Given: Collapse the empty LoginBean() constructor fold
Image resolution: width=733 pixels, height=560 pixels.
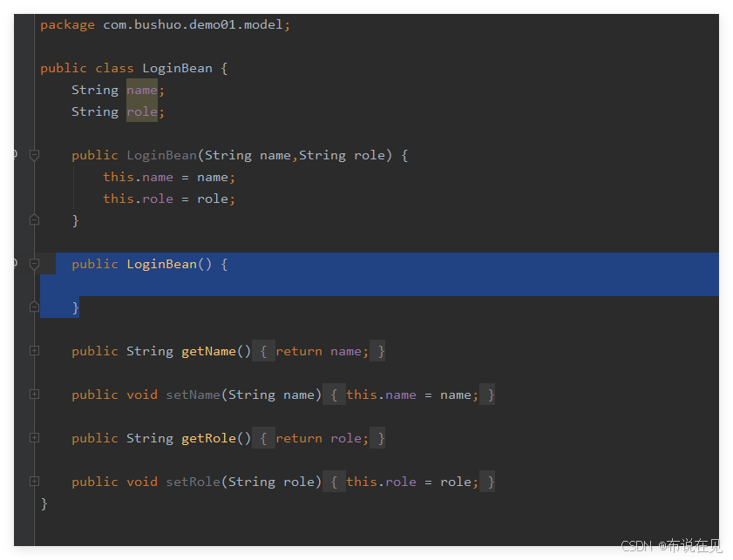Looking at the screenshot, I should (34, 264).
